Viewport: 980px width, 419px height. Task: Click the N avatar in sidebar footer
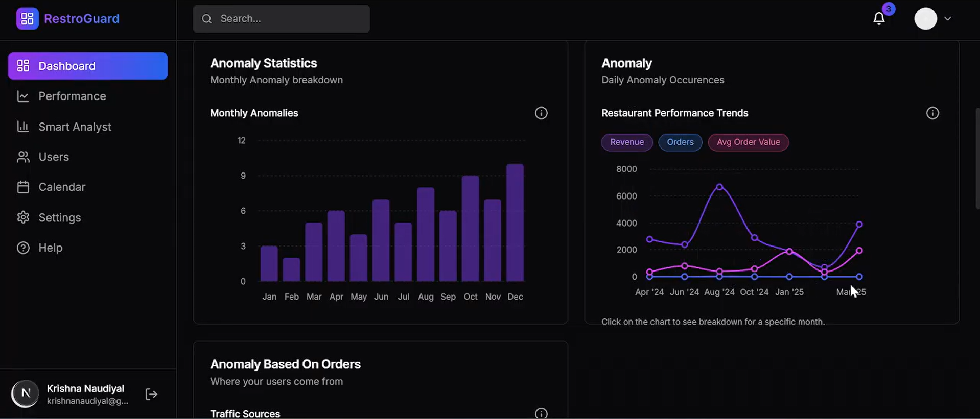click(x=25, y=394)
